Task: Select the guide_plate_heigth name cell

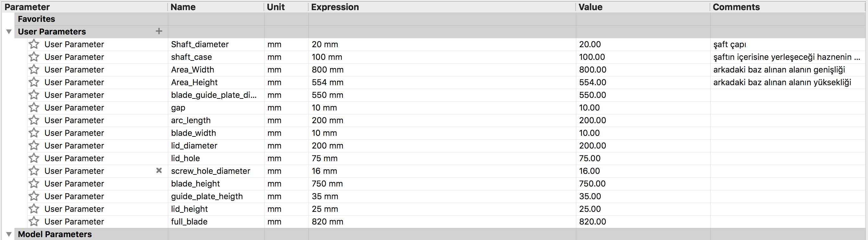Action: point(216,196)
